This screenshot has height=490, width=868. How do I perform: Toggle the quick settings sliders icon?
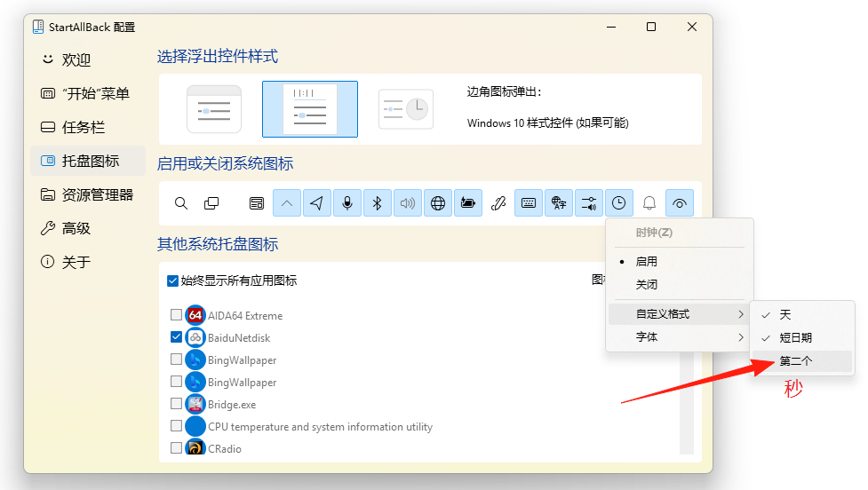(589, 203)
